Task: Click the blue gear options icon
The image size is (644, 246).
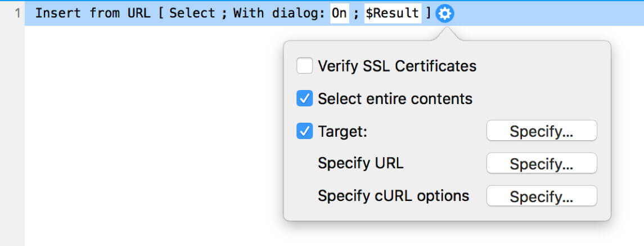Action: [445, 14]
